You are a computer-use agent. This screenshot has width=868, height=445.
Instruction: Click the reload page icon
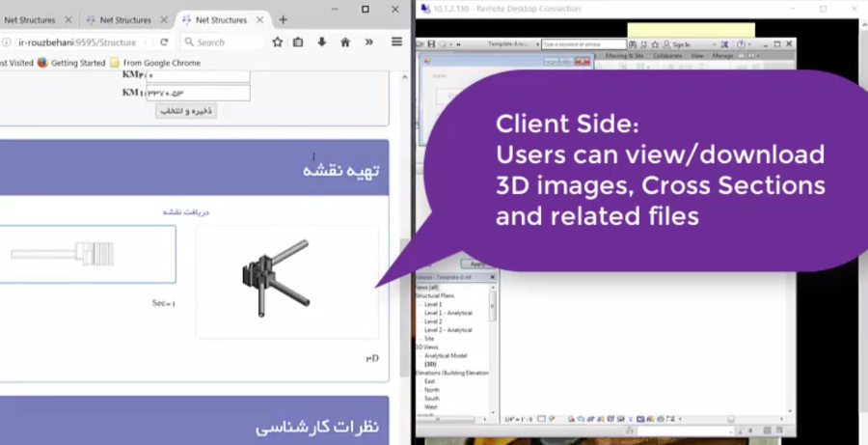point(164,42)
